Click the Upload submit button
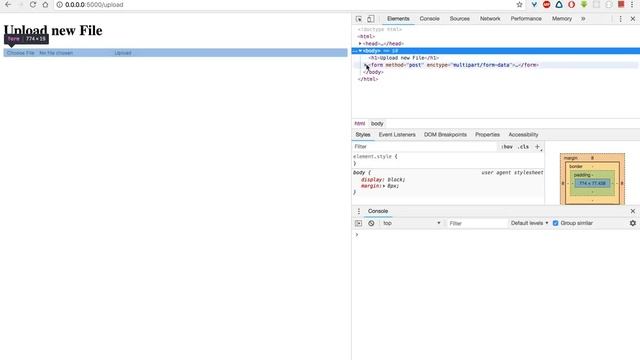 point(123,53)
